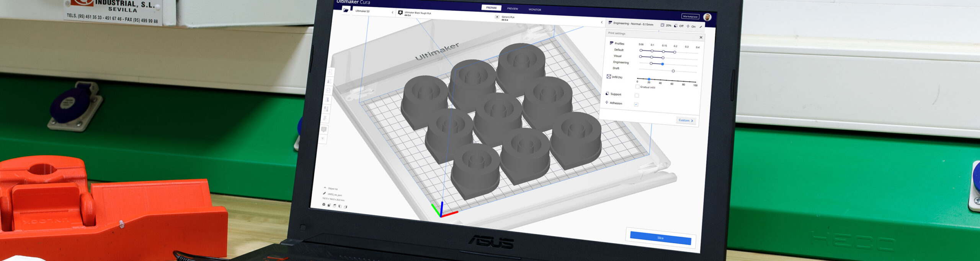The width and height of the screenshot is (980, 261).
Task: Click the 20% infill summary icon
Action: (x=663, y=25)
